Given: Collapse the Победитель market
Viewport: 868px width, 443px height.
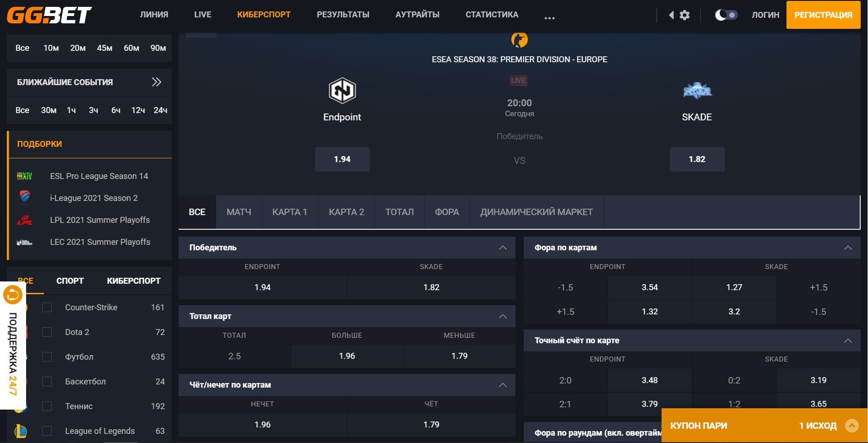Looking at the screenshot, I should 503,248.
